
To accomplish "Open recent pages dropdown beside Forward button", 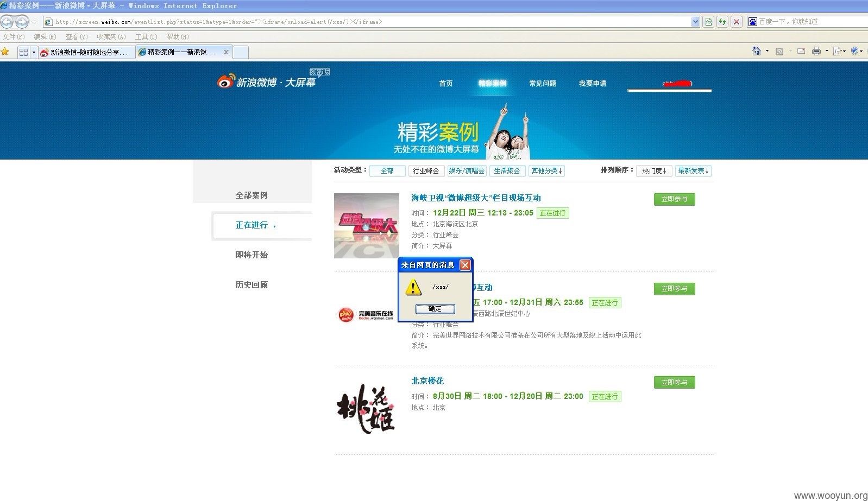I will click(x=34, y=22).
